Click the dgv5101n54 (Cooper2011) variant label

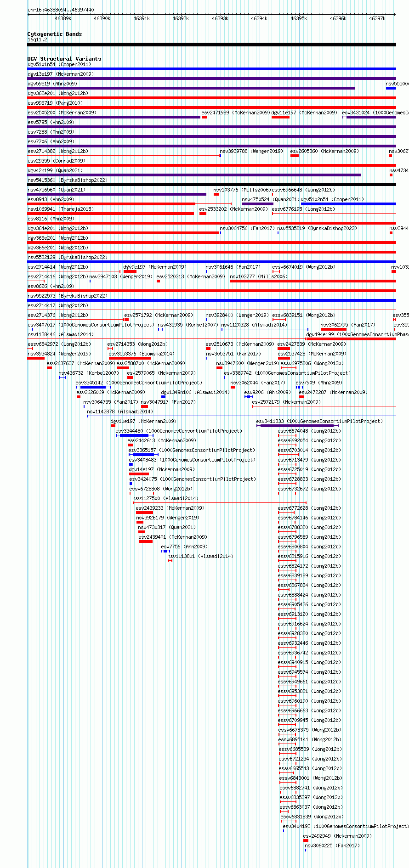[x=59, y=65]
